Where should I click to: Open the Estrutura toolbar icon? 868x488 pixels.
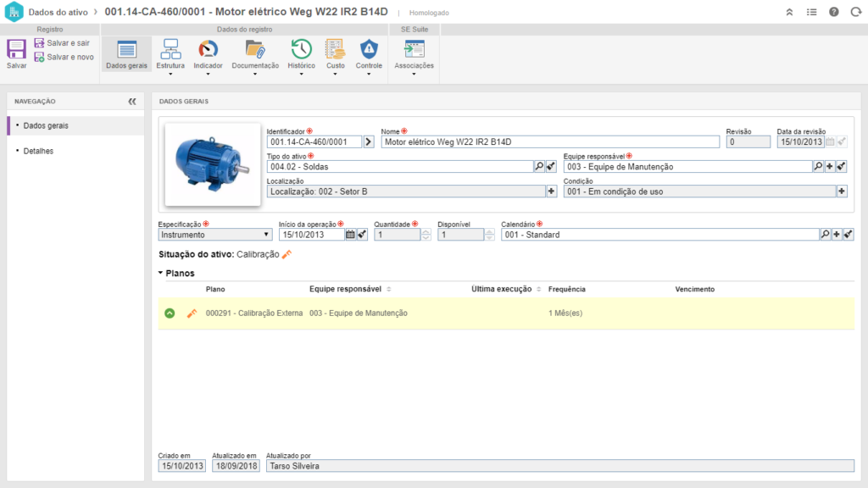coord(170,50)
